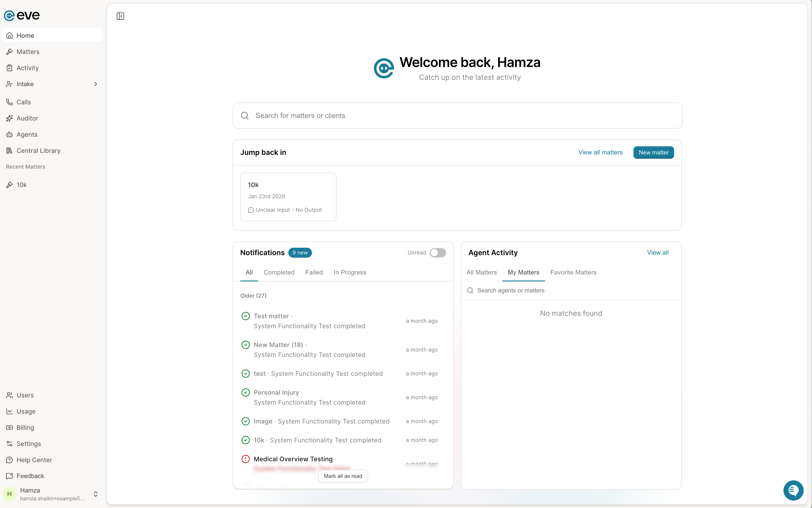
Task: Toggle the Unread notifications switch
Action: coord(437,253)
